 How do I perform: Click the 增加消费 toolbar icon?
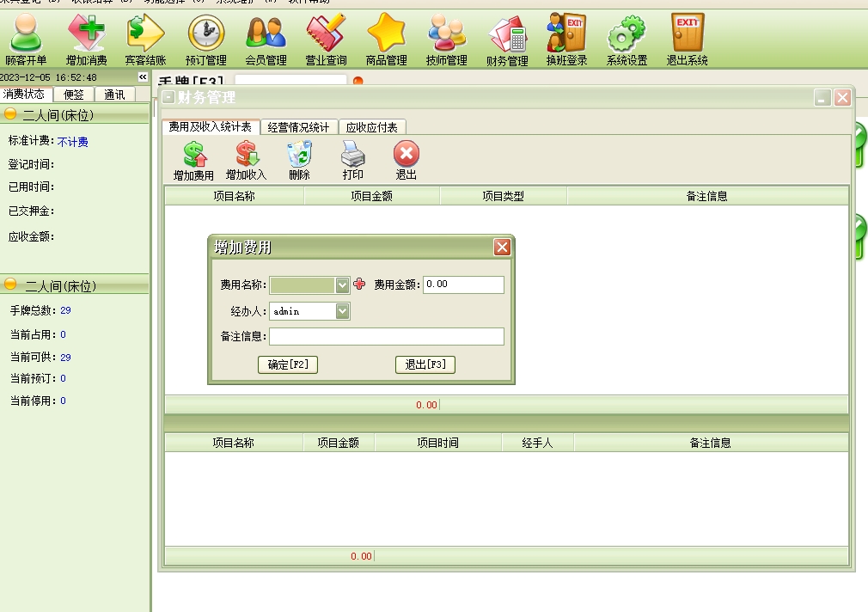[x=86, y=35]
